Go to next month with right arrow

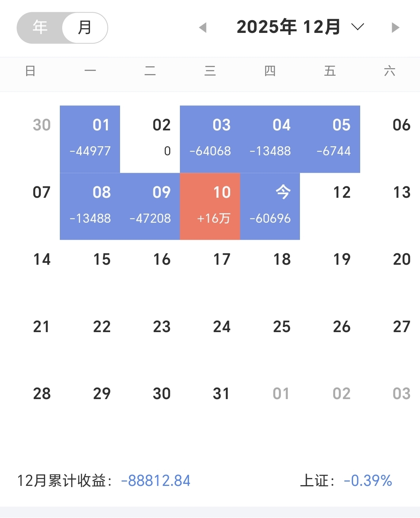click(x=395, y=28)
